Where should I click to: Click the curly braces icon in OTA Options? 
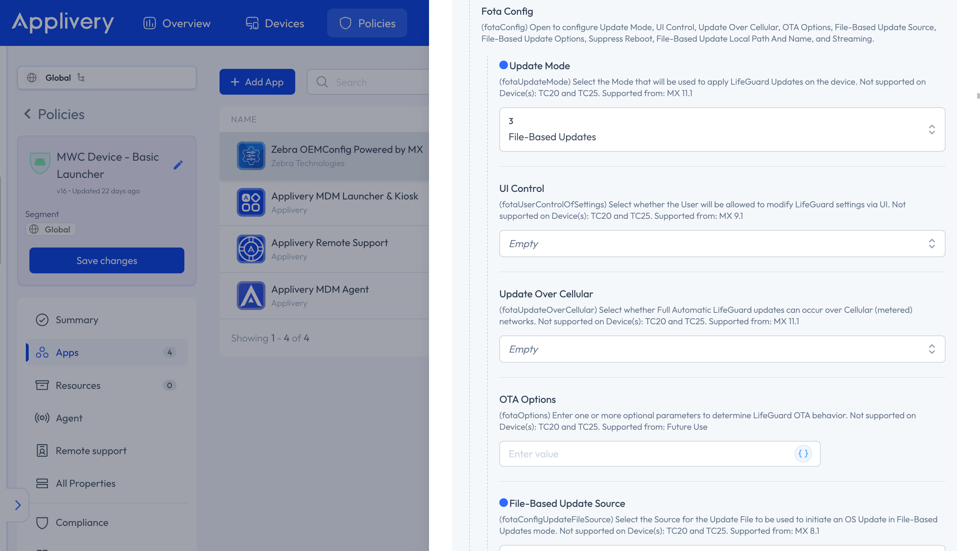pos(803,453)
